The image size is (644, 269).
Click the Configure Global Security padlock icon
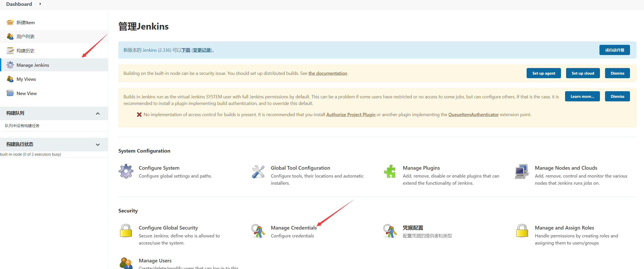tap(126, 231)
